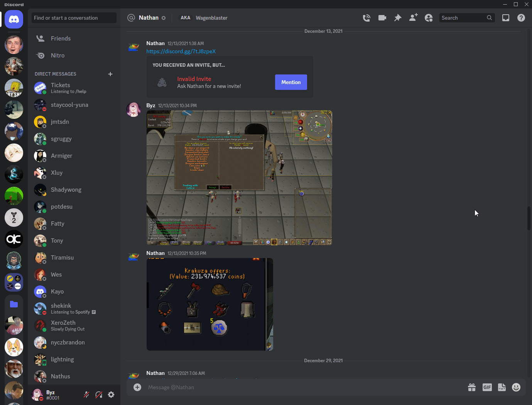Viewport: 532px width, 405px height.
Task: Open DM with Fatty
Action: click(x=74, y=224)
